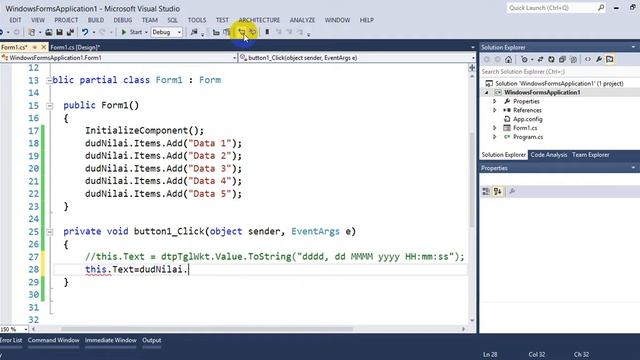The height and width of the screenshot is (360, 640).
Task: Click the Undo arrow icon
Action: (84, 32)
